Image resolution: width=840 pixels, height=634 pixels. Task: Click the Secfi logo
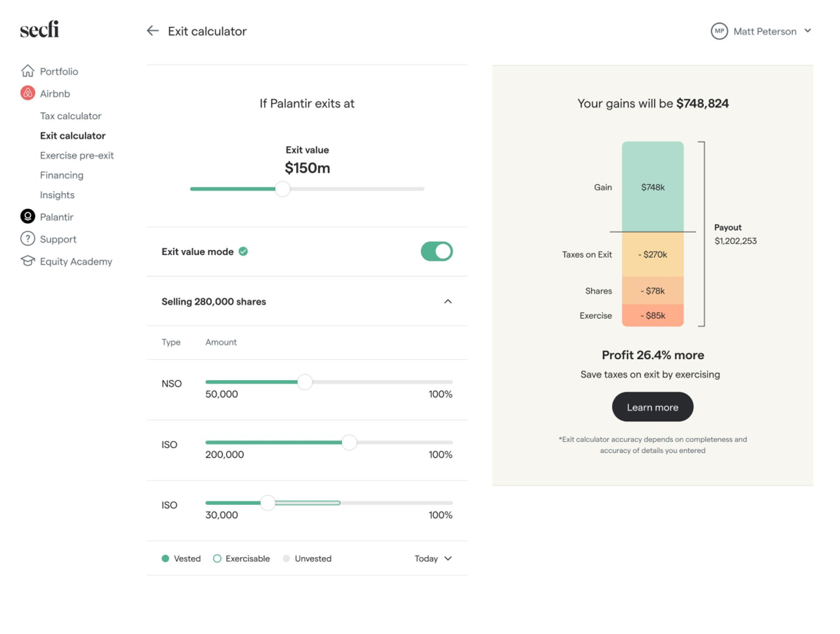coord(39,29)
